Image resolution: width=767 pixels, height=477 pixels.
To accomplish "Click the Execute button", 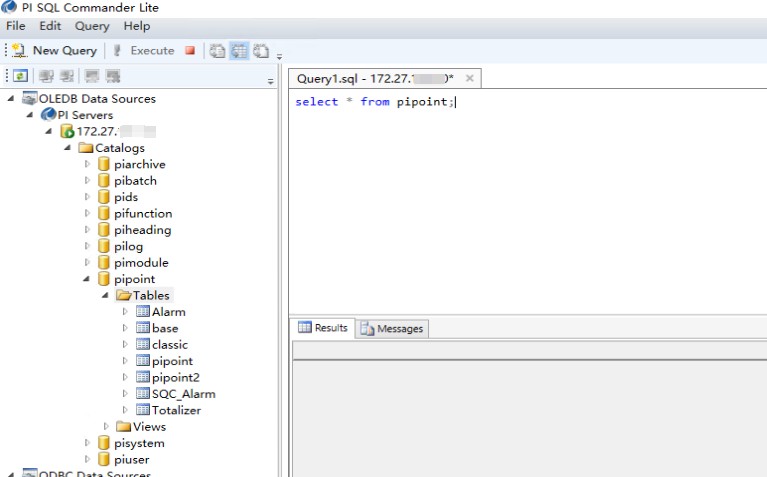I will click(x=144, y=50).
